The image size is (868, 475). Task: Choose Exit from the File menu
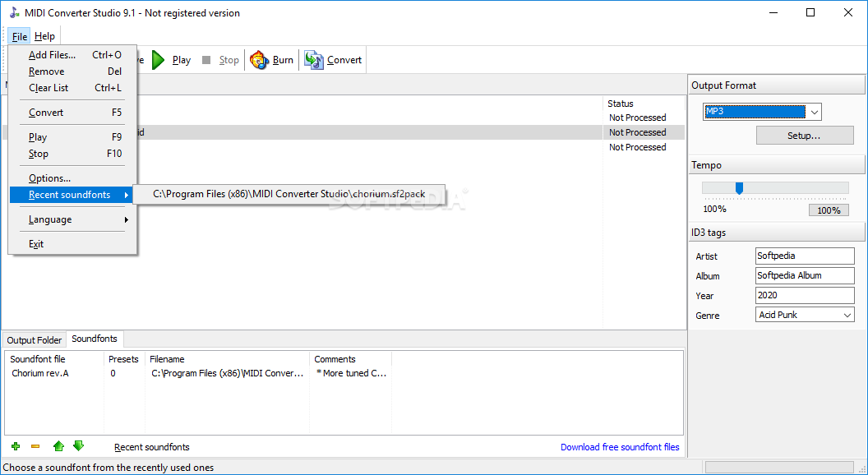point(72,244)
